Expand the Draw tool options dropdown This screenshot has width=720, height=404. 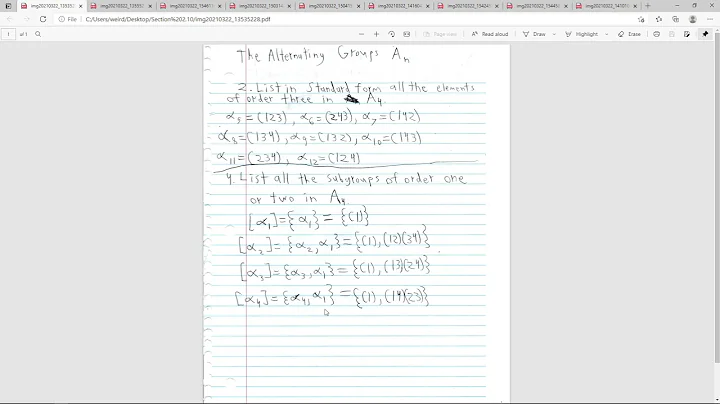pos(554,34)
